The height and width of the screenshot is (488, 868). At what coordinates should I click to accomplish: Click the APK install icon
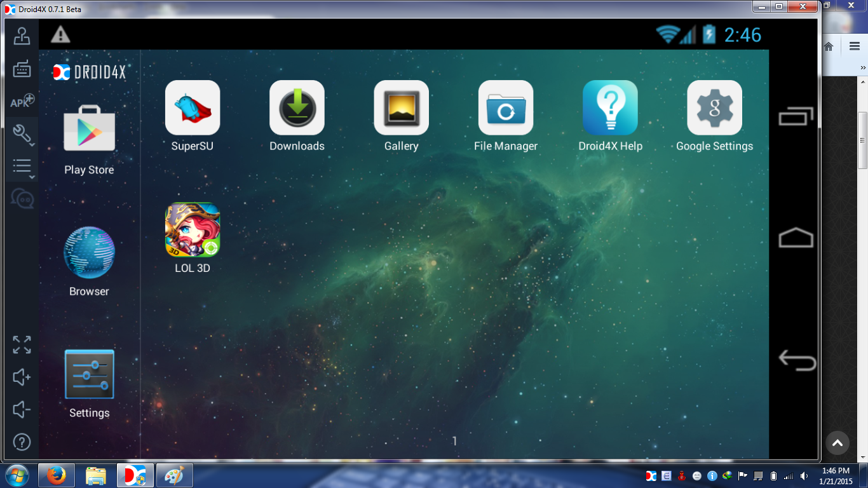[22, 102]
